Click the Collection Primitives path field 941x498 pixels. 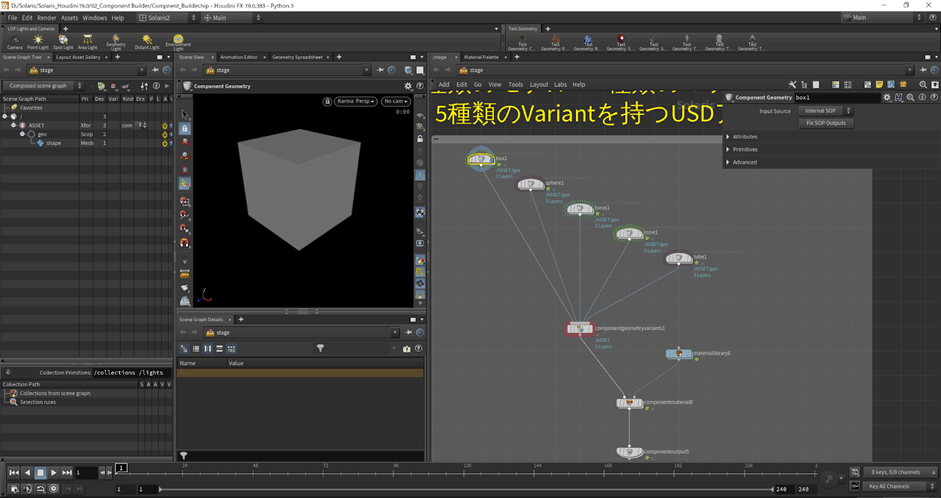coord(132,373)
